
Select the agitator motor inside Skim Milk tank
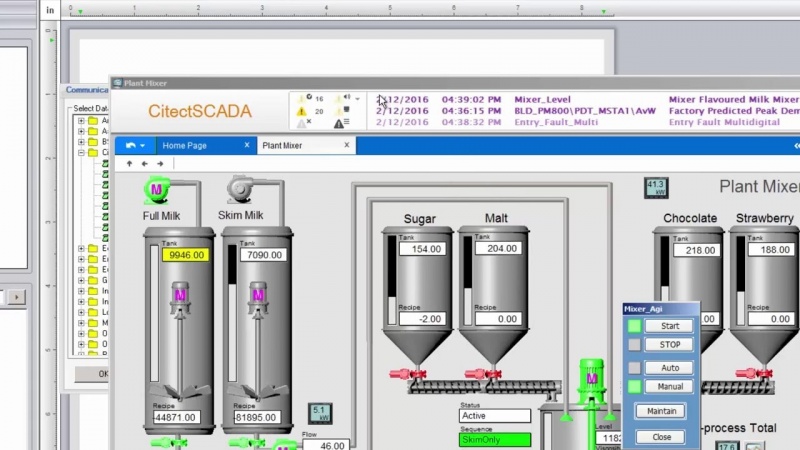coord(258,296)
